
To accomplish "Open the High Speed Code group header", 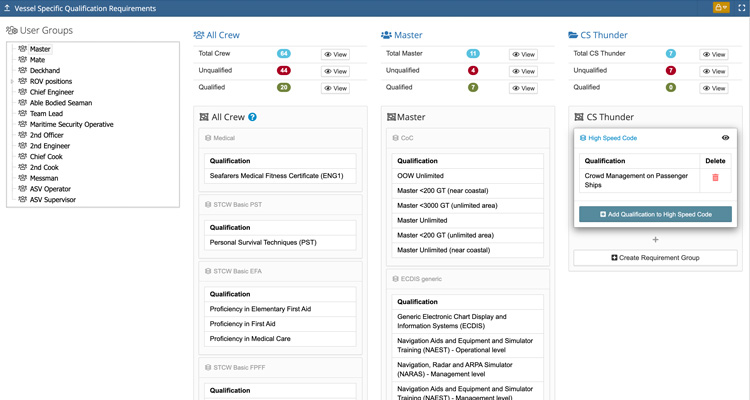I will tap(612, 138).
